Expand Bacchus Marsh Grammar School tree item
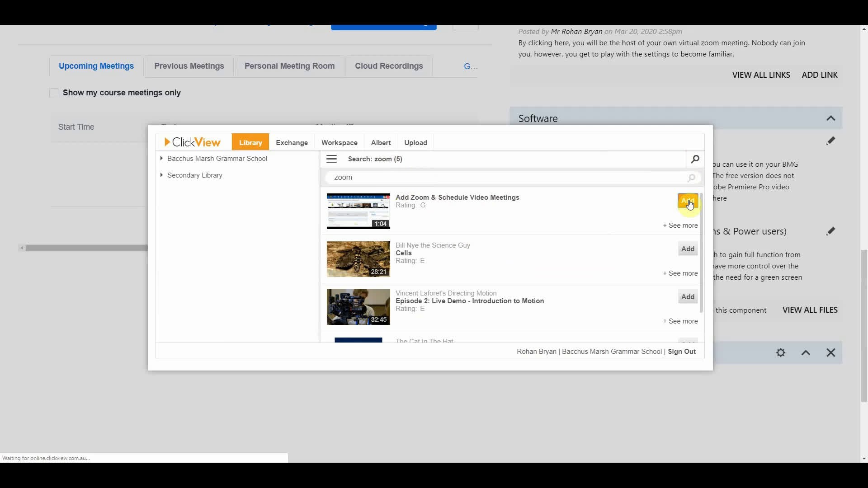868x488 pixels. [161, 159]
